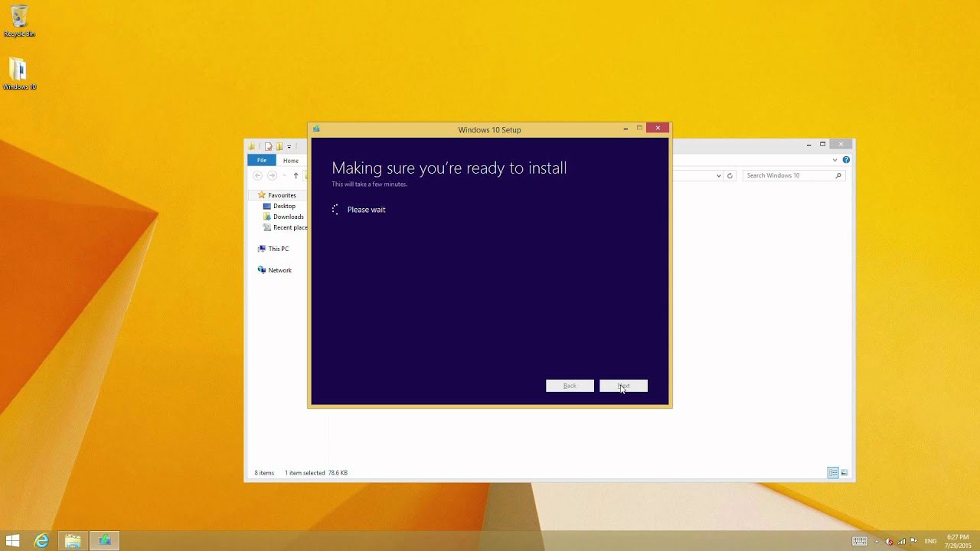
Task: Open Recent places in navigation pane
Action: point(286,227)
